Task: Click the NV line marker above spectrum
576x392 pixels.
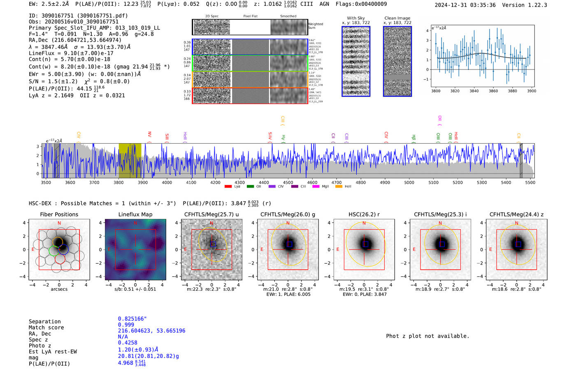Action: [150, 137]
